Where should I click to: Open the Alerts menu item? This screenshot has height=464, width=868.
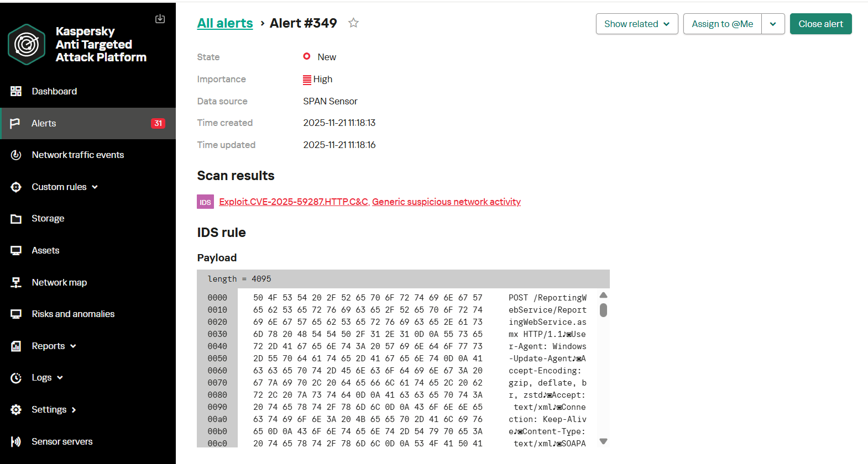(x=44, y=123)
